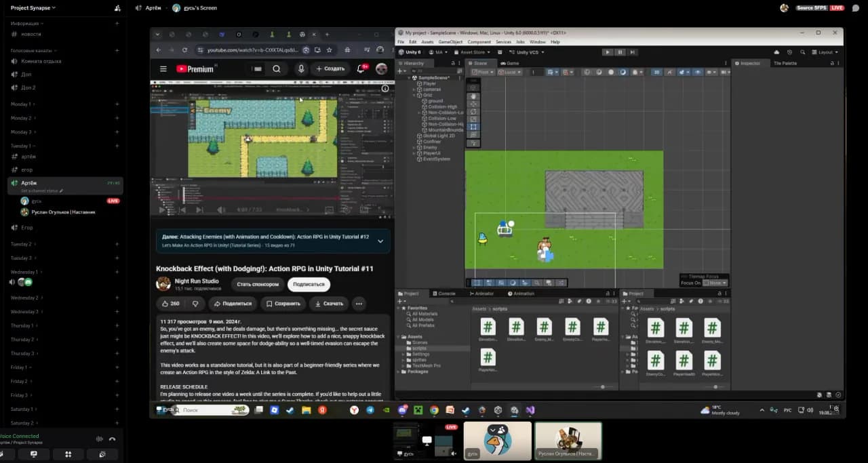Screen dimensions: 868x463
Task: Select the highlighted Rect tool in Scene view
Action: (x=473, y=127)
